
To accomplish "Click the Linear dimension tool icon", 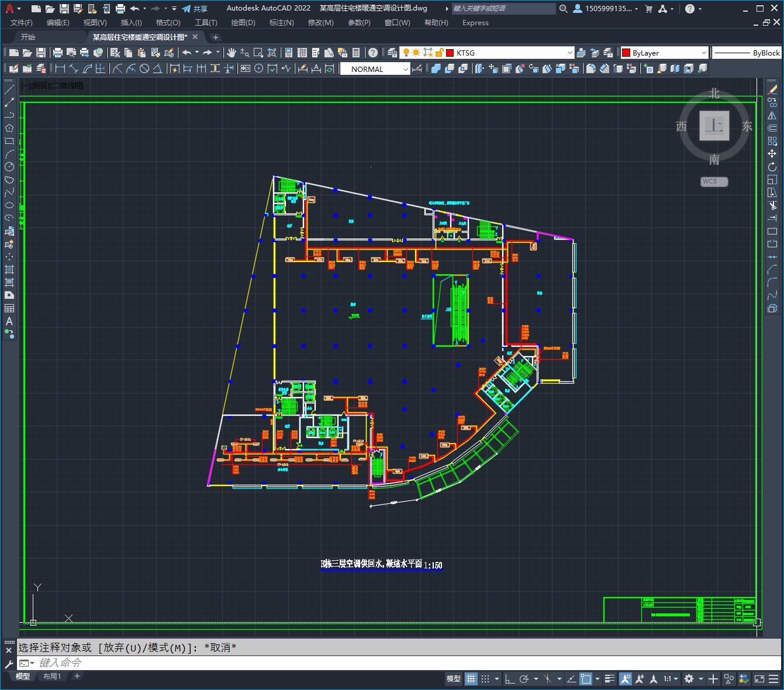I will pyautogui.click(x=60, y=68).
